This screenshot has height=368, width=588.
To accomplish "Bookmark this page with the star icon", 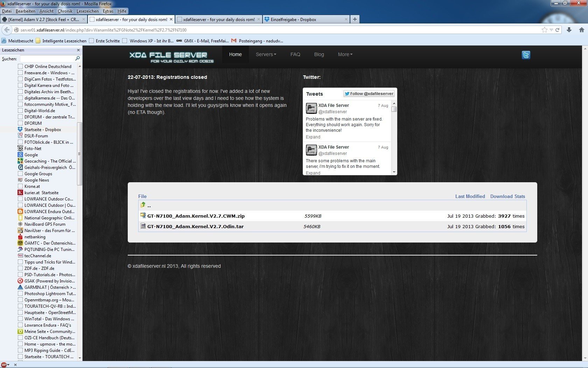I will (544, 30).
